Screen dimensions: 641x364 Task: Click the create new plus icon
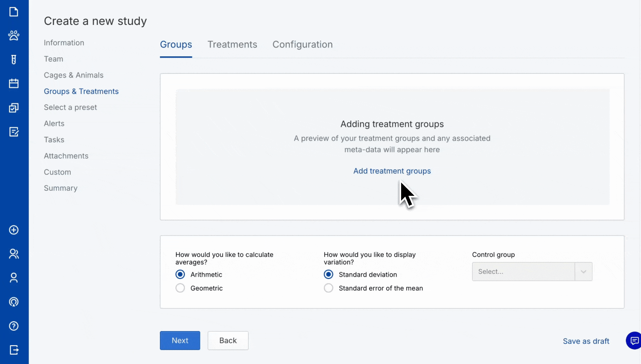13,230
